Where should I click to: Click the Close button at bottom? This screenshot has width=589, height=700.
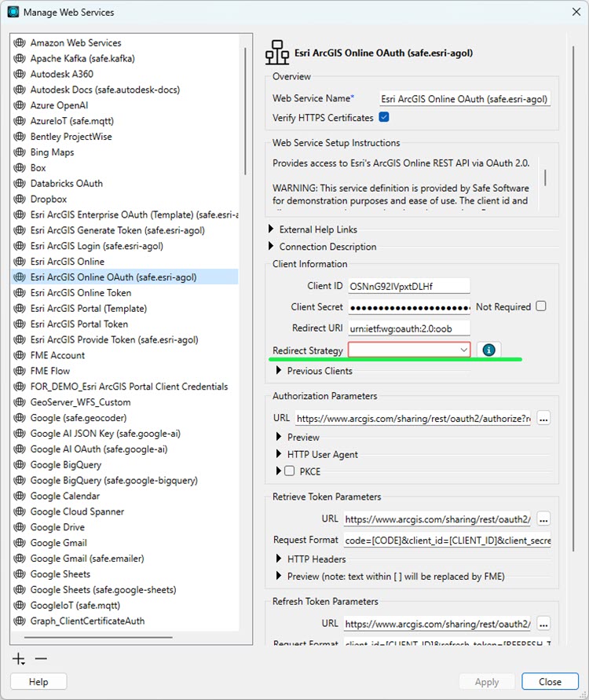click(550, 682)
